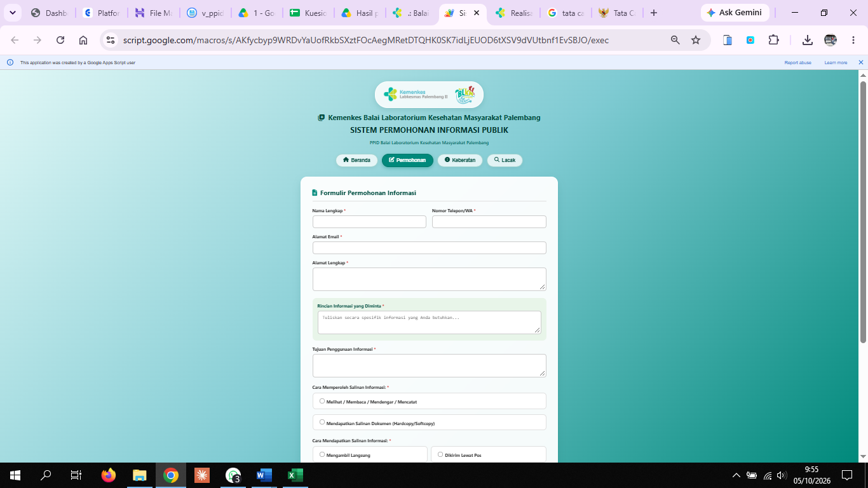868x488 pixels.
Task: Open Windows taskbar search
Action: coord(46,475)
